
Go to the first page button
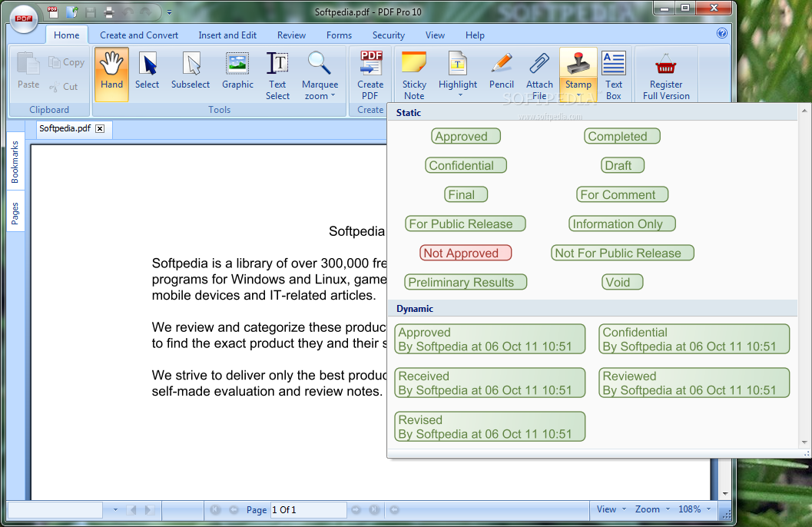[x=215, y=509]
